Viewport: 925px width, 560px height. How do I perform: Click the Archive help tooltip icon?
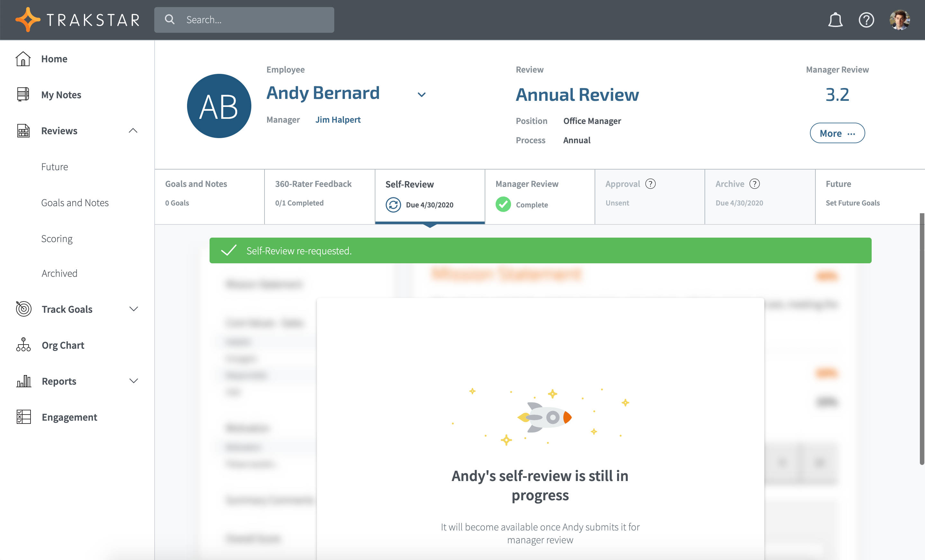coord(755,183)
